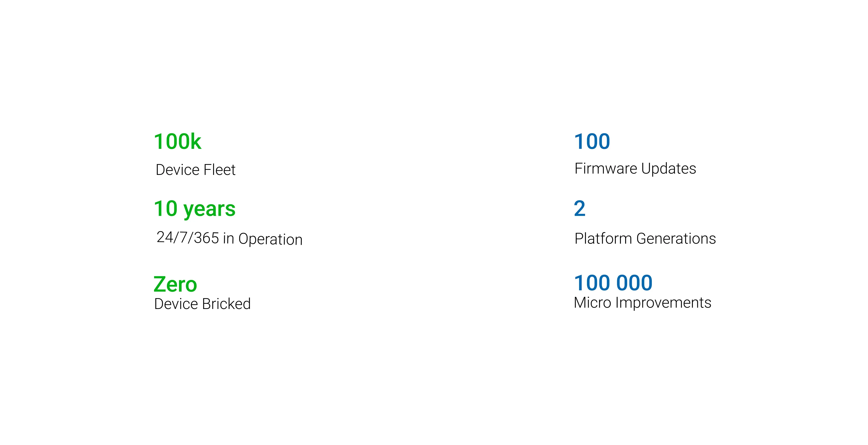Click the blue 100 000 number

click(x=613, y=283)
